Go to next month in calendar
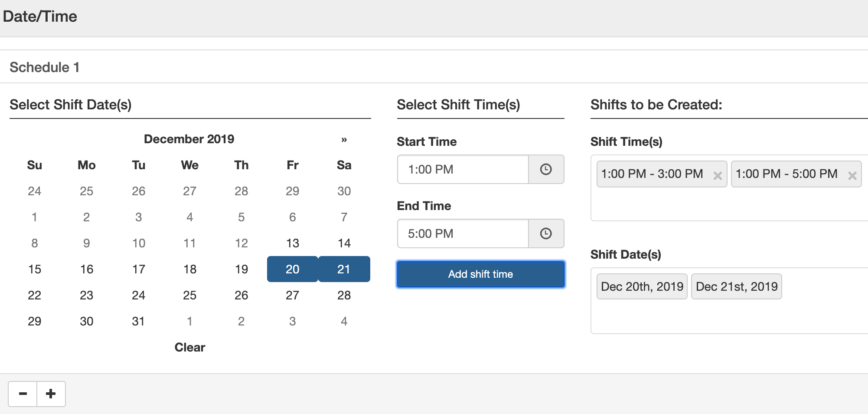The height and width of the screenshot is (414, 868). click(344, 139)
